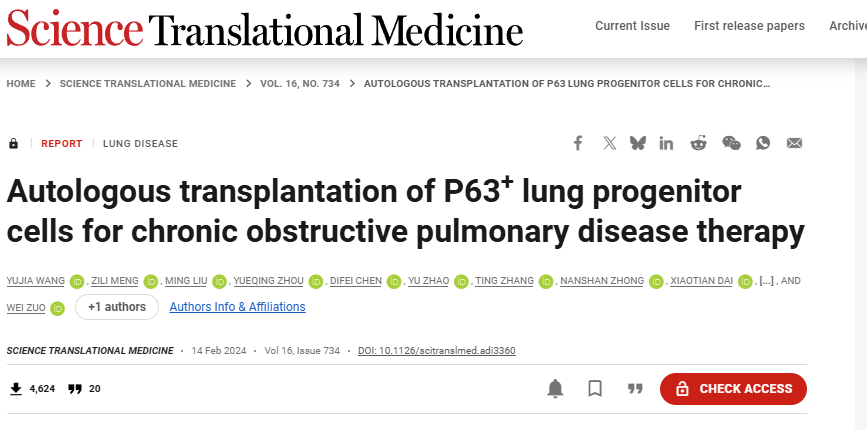This screenshot has height=430, width=867.
Task: Share article via WhatsApp
Action: click(x=763, y=143)
